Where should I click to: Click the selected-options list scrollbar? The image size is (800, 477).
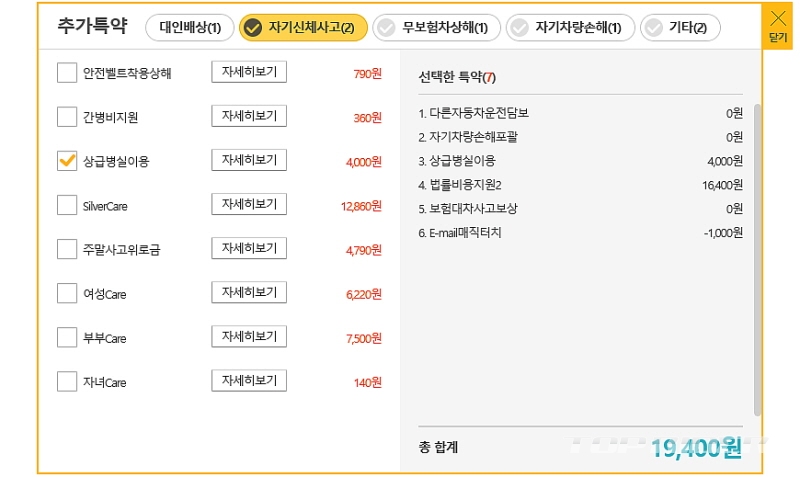click(757, 259)
